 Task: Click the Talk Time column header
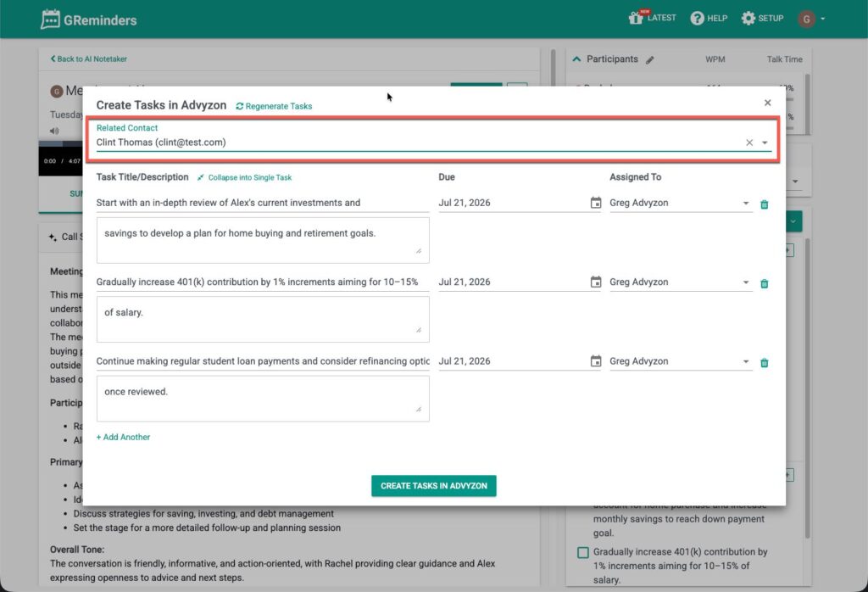click(x=784, y=59)
